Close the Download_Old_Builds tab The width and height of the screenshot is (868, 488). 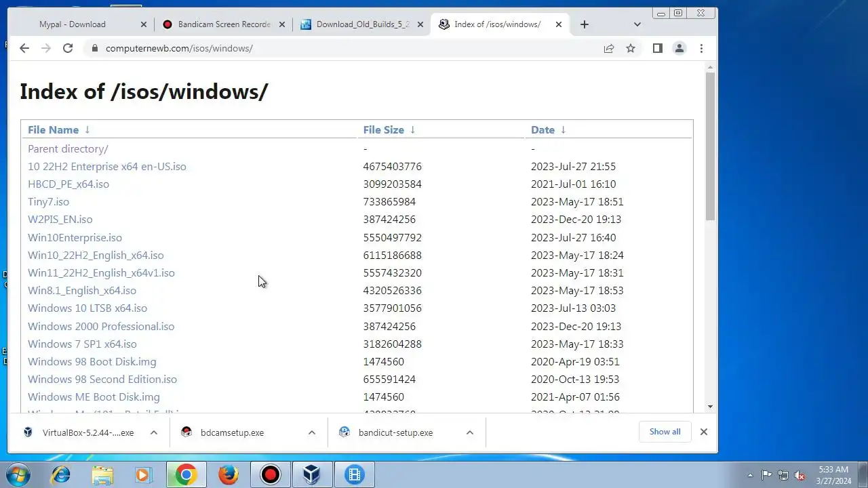click(420, 24)
